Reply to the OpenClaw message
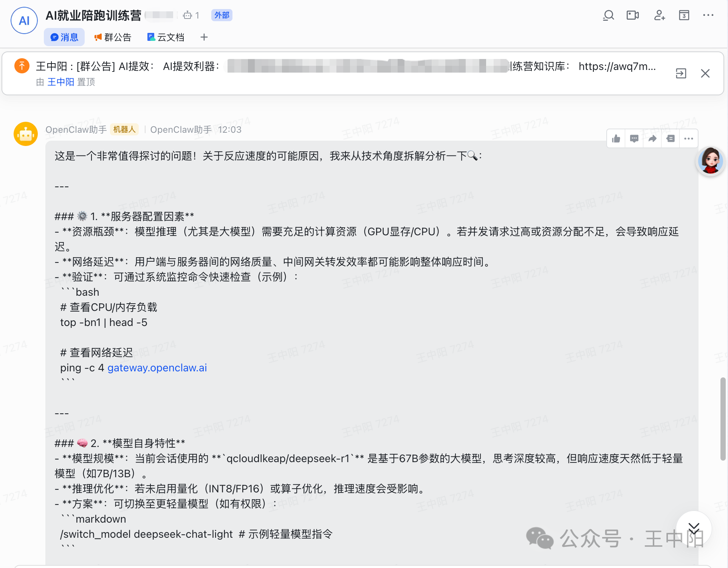 pyautogui.click(x=634, y=139)
